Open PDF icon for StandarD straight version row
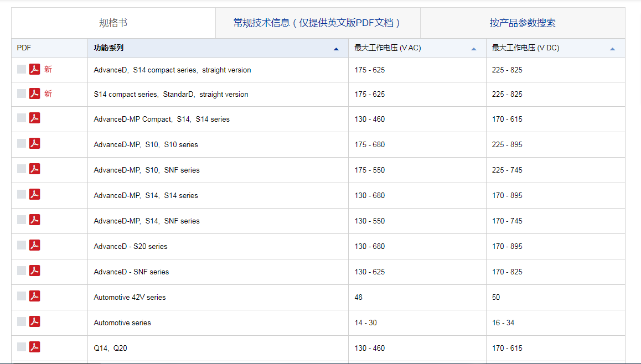 (x=34, y=94)
